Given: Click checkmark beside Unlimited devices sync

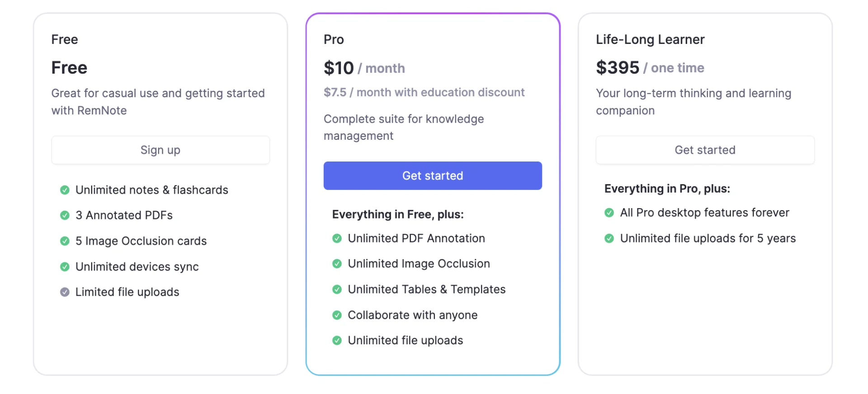Looking at the screenshot, I should (65, 267).
